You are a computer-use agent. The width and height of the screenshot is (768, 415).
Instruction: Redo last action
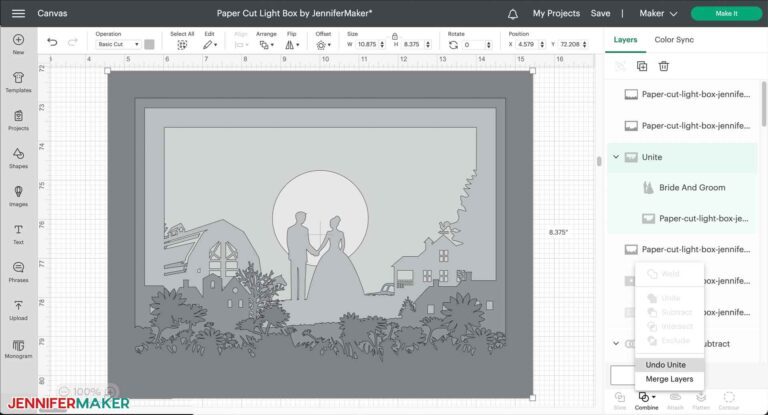coord(72,42)
